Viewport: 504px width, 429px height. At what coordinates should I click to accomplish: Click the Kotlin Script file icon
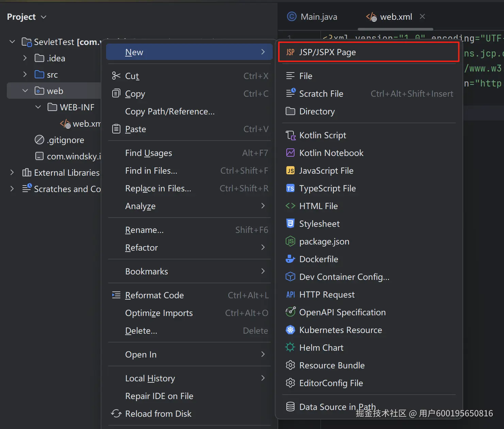tap(290, 135)
